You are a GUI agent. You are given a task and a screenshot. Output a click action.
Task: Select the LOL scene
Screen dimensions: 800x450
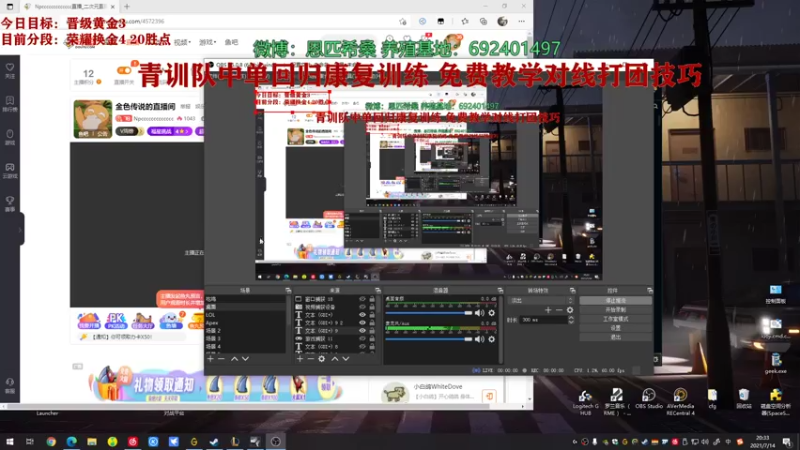pyautogui.click(x=245, y=315)
